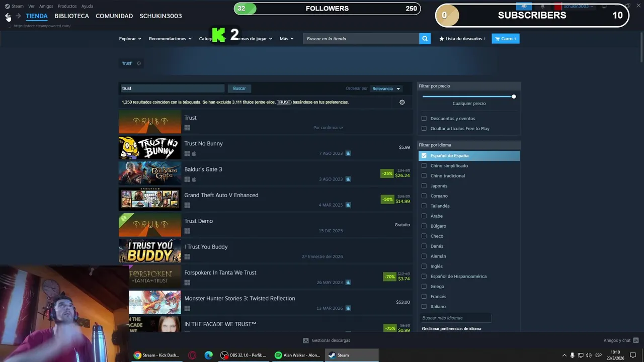Viewport: 644px width, 362px height.
Task: Check Ocultar artículos Free to Play
Action: click(424, 129)
